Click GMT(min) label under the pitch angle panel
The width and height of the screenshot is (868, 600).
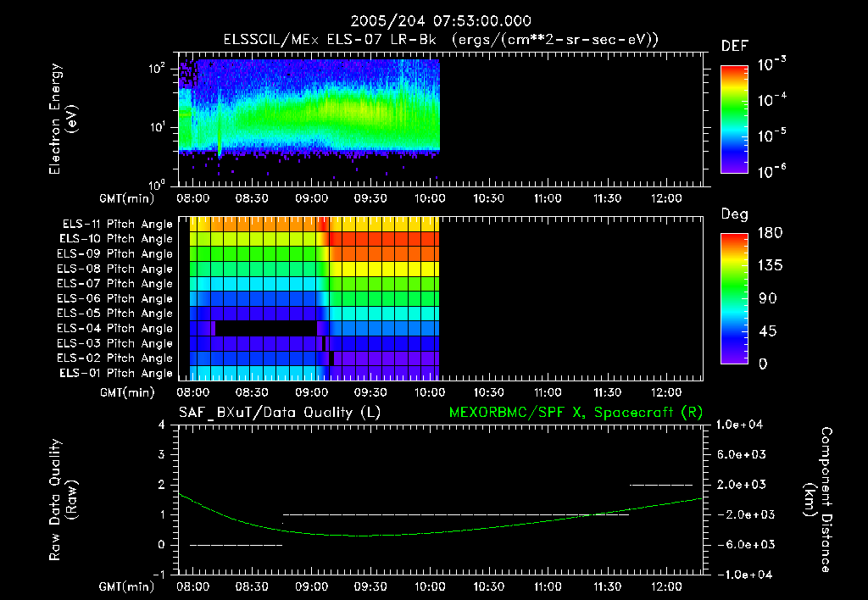127,393
